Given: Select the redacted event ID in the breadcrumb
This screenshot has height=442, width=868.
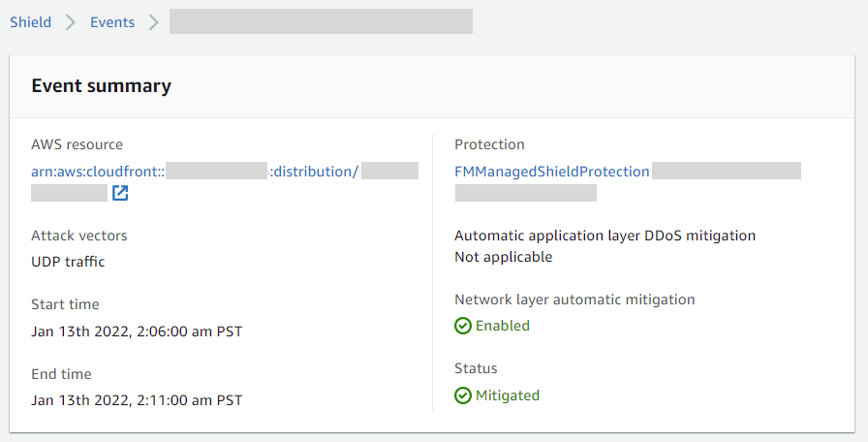Looking at the screenshot, I should point(321,22).
